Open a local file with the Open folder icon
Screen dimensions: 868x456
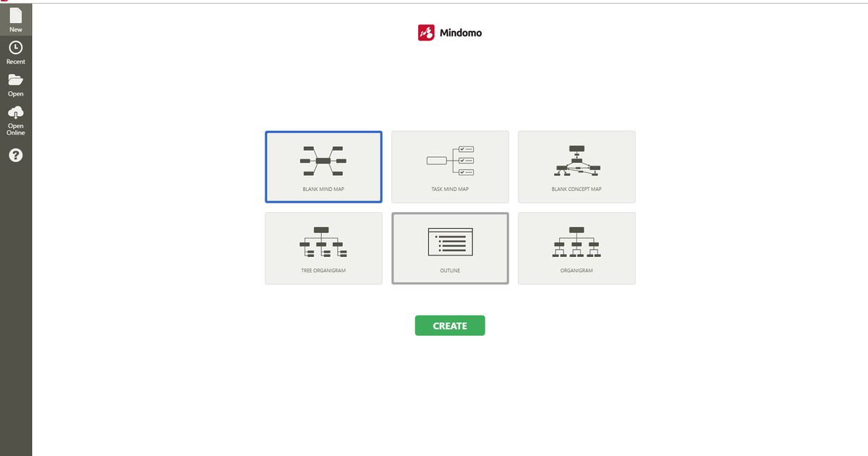pyautogui.click(x=15, y=81)
